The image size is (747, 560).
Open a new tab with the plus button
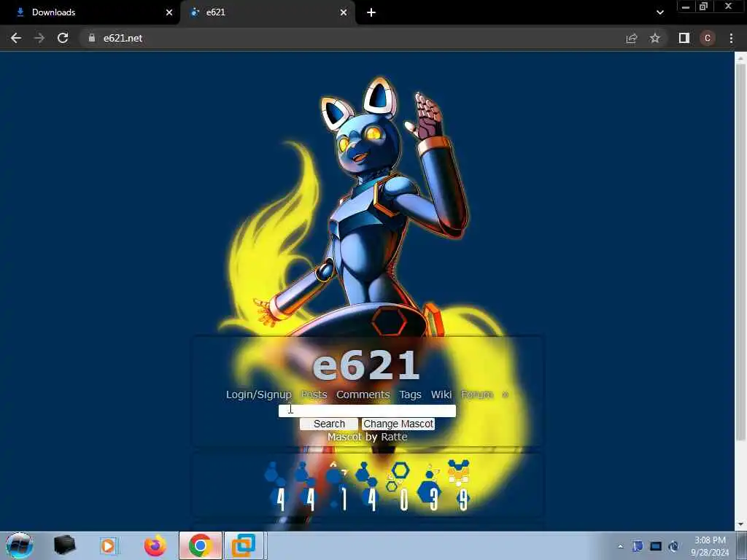[371, 12]
